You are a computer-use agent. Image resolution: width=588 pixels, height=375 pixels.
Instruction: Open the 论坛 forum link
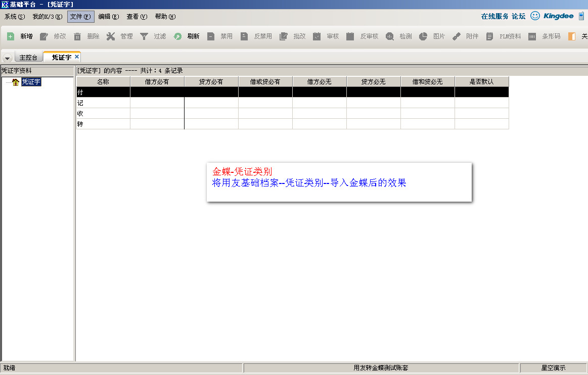pyautogui.click(x=518, y=16)
